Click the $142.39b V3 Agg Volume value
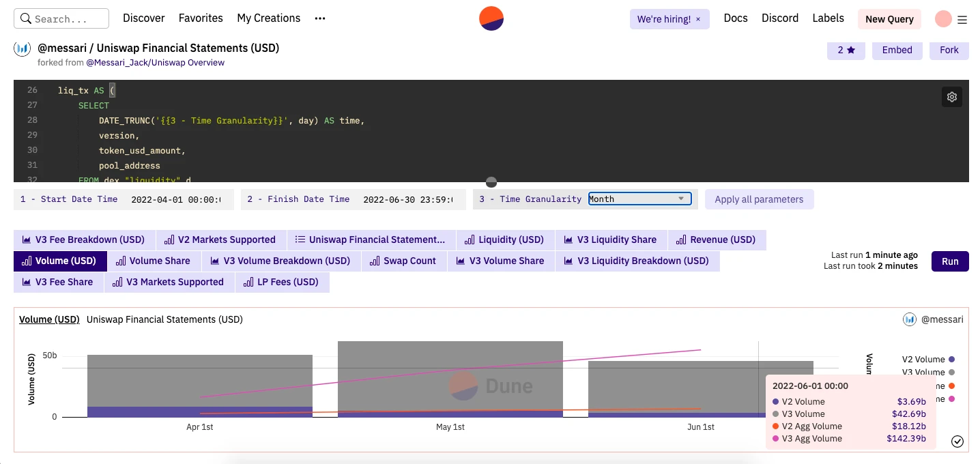The image size is (980, 464). (x=906, y=439)
